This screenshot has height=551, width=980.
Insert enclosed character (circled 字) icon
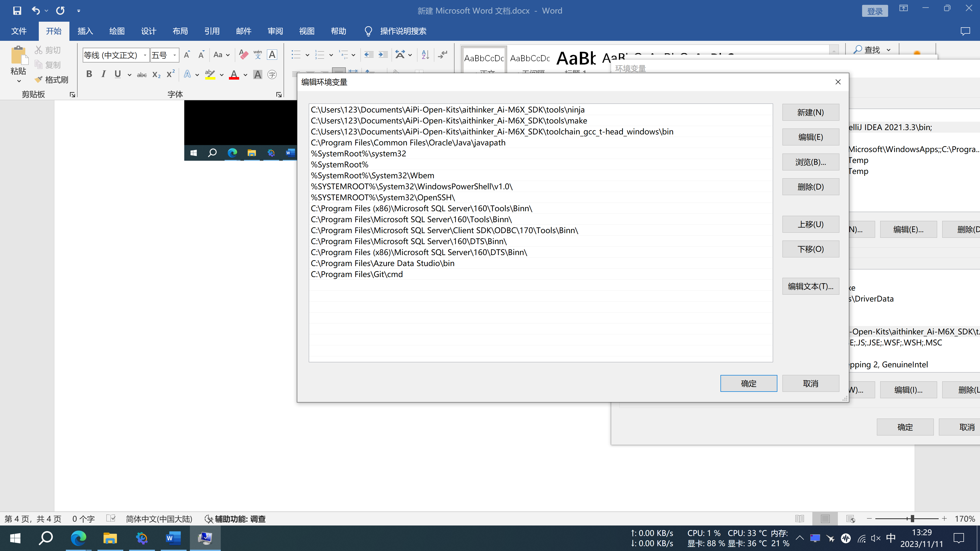click(x=272, y=74)
